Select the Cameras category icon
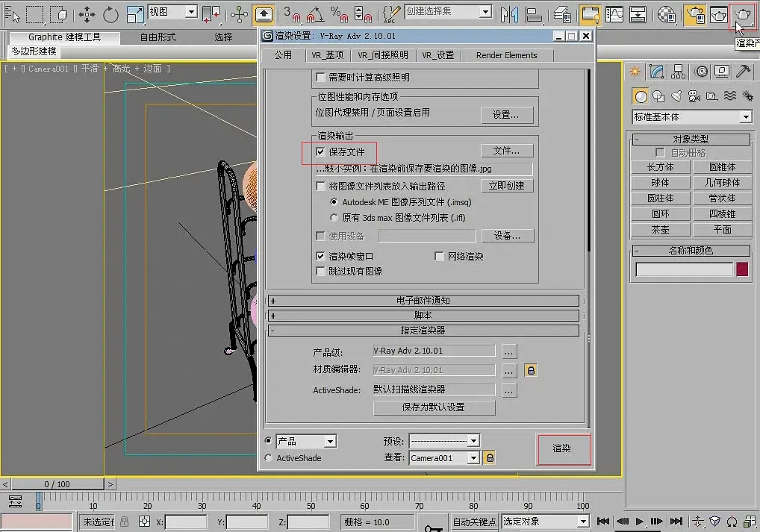This screenshot has width=760, height=532. click(x=694, y=96)
